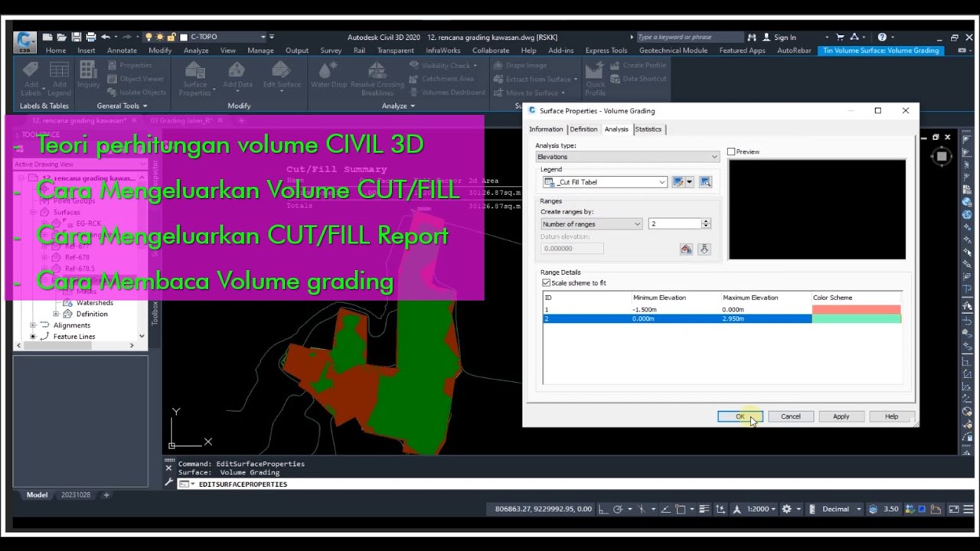Image resolution: width=980 pixels, height=551 pixels.
Task: Switch to the Model layout tab
Action: coord(37,495)
